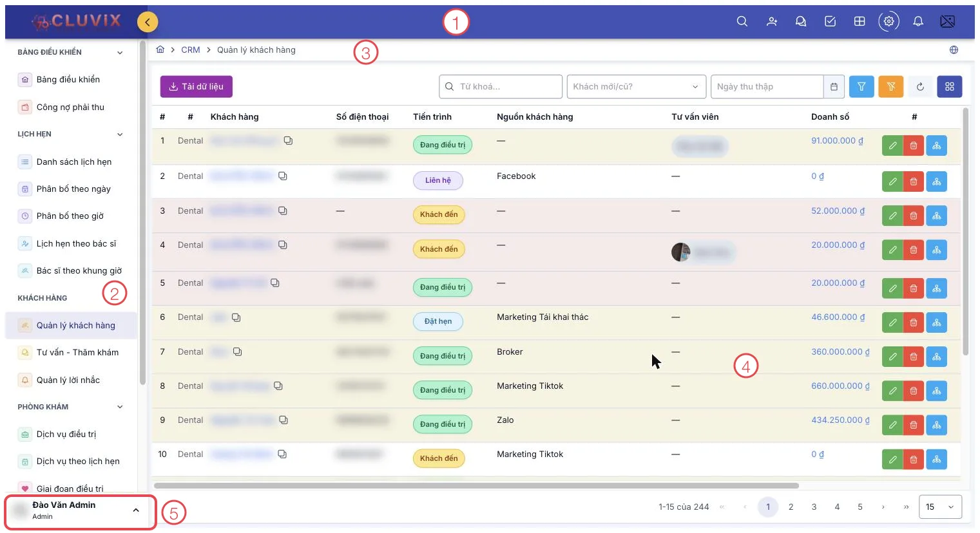The width and height of the screenshot is (980, 533).
Task: Refresh the customer list
Action: [x=920, y=86]
